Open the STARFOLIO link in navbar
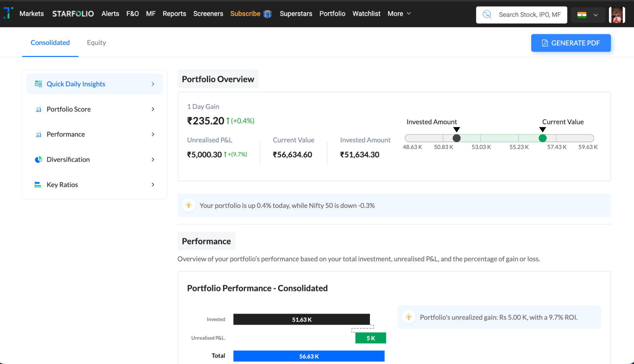The width and height of the screenshot is (634, 364). click(73, 14)
